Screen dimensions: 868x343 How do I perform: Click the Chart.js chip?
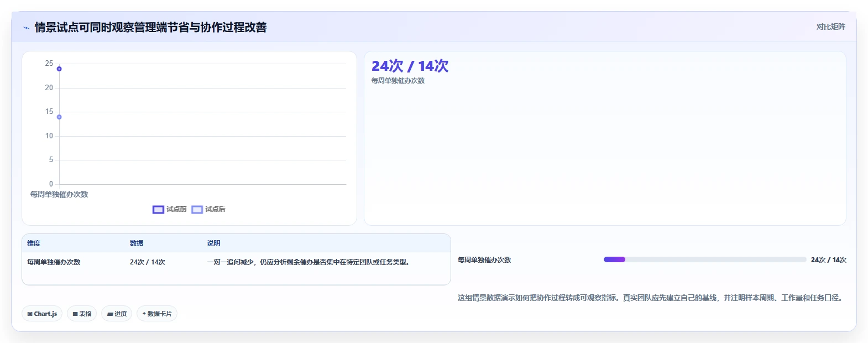pyautogui.click(x=42, y=314)
